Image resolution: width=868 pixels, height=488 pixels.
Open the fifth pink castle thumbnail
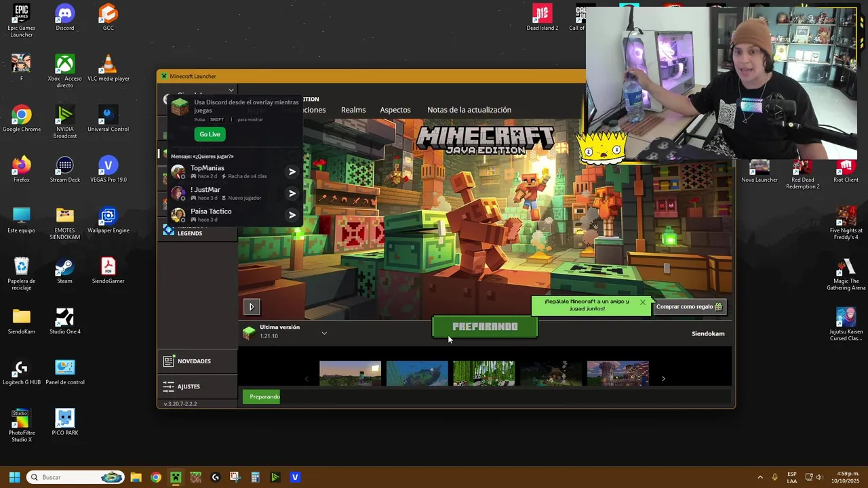coord(618,373)
